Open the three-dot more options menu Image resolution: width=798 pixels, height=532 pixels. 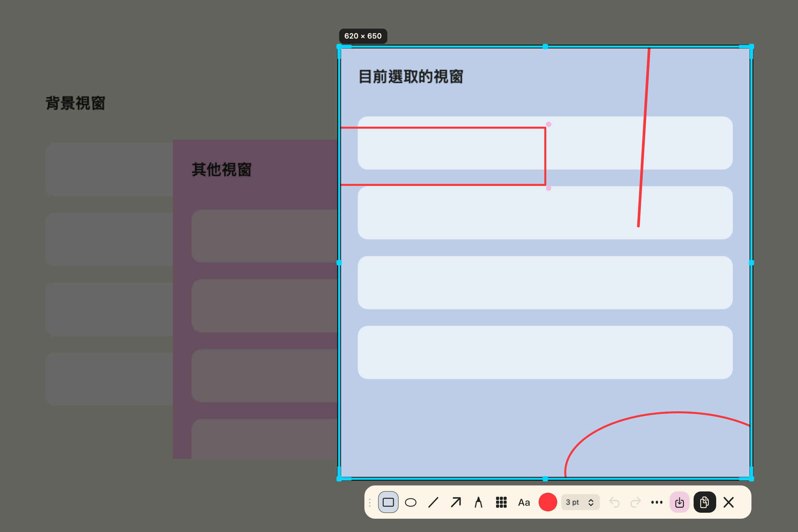[x=657, y=502]
